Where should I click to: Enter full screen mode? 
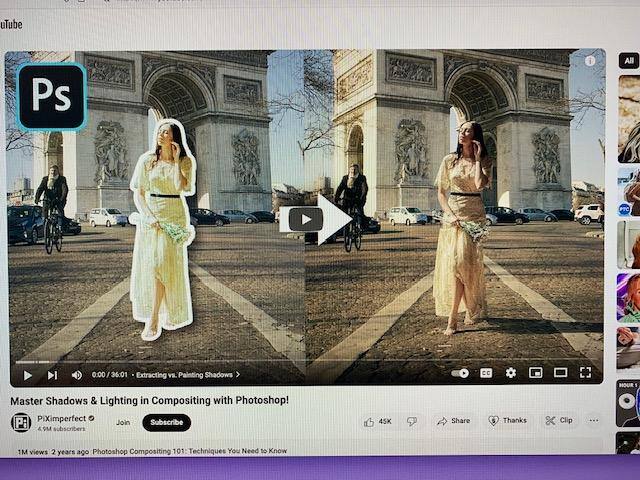coord(585,373)
